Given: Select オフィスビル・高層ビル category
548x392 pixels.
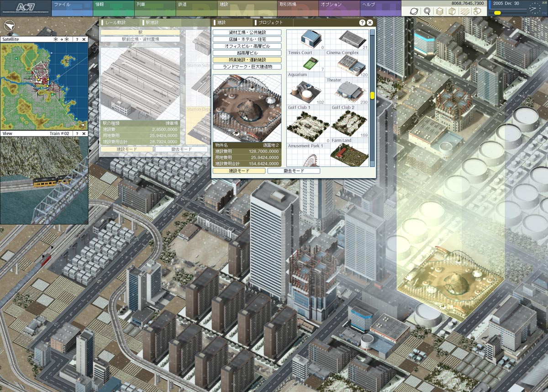Looking at the screenshot, I should pos(247,46).
